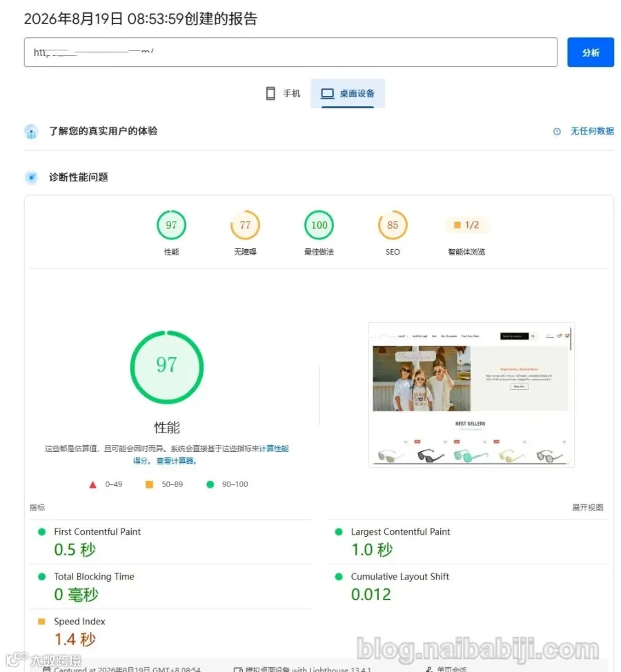Screen dimensions: 621x672
Task: Click the 诊断性能问题 heading
Action: 79,177
